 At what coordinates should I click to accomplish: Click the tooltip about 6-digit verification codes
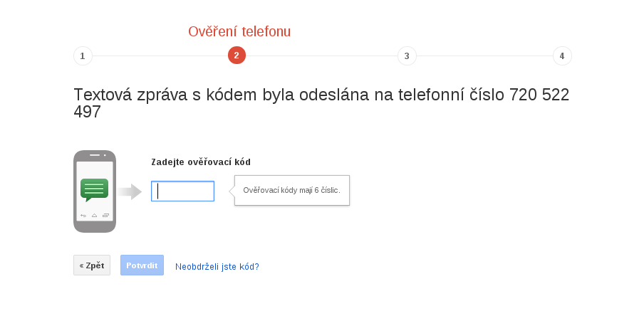(292, 191)
